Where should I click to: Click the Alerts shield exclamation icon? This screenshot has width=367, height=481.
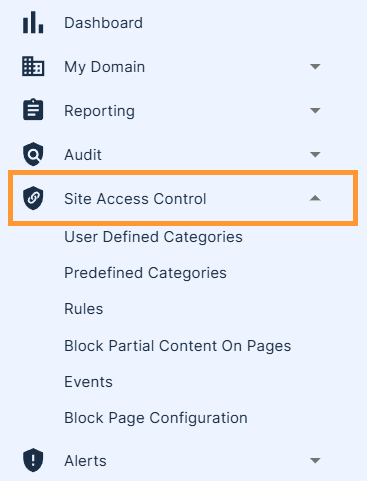pyautogui.click(x=33, y=460)
